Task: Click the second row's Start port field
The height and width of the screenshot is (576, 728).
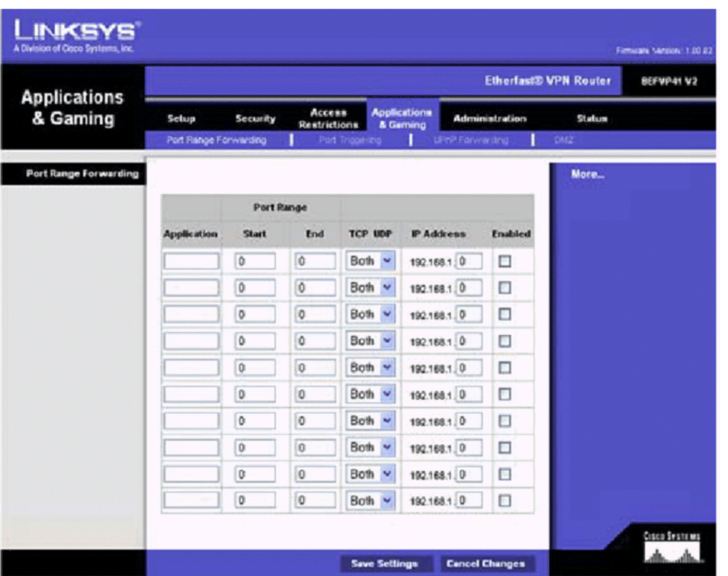Action: [x=255, y=288]
